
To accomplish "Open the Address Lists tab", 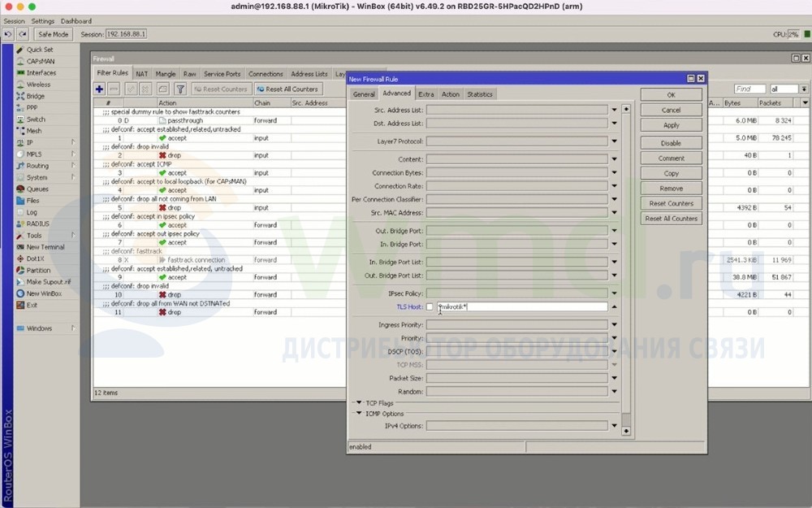I will tap(309, 74).
